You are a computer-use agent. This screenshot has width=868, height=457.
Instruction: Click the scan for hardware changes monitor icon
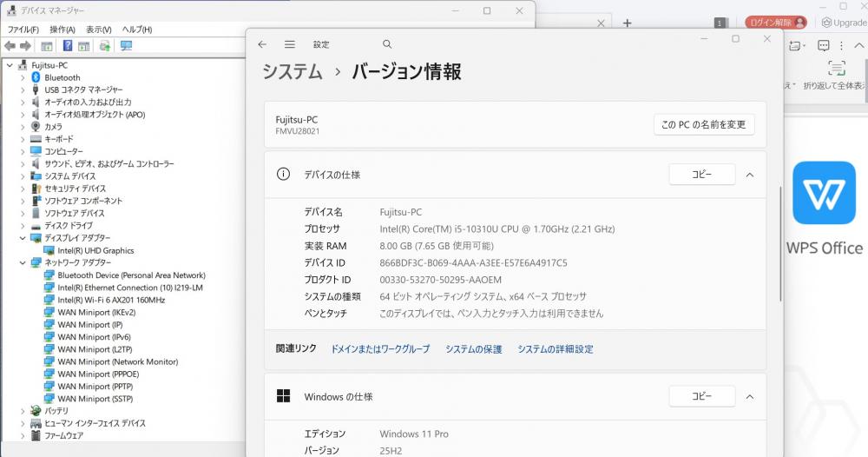(126, 46)
